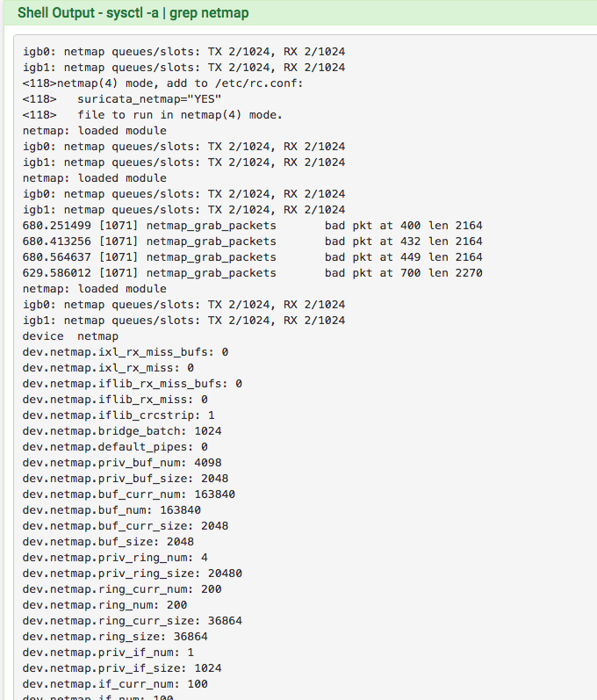Click the bad pkt at 449 log entry

point(252,257)
